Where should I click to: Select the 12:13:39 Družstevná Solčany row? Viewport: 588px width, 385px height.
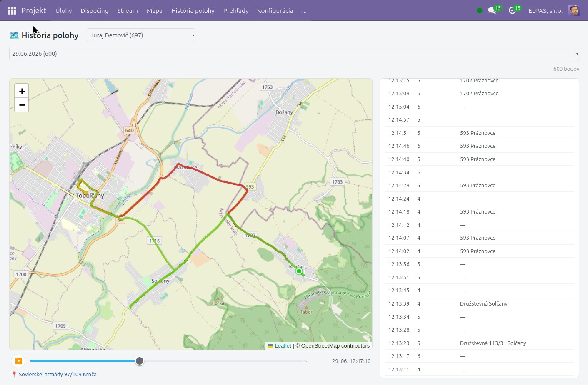point(479,303)
